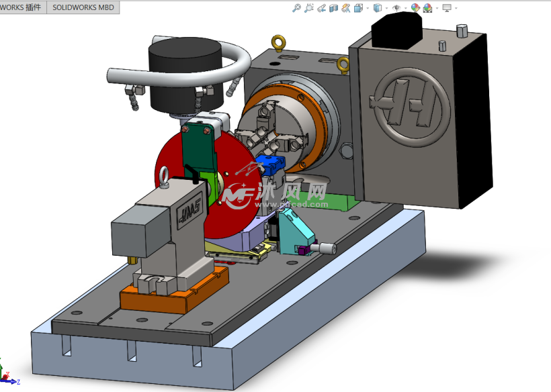Screen dimensions: 551x392
Task: Select the Zoom to Area tool
Action: pos(308,8)
